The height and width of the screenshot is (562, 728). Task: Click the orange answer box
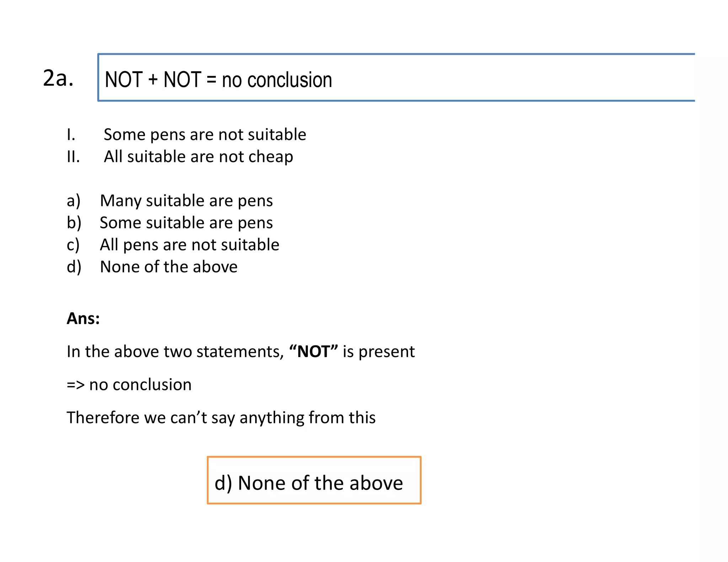coord(314,480)
